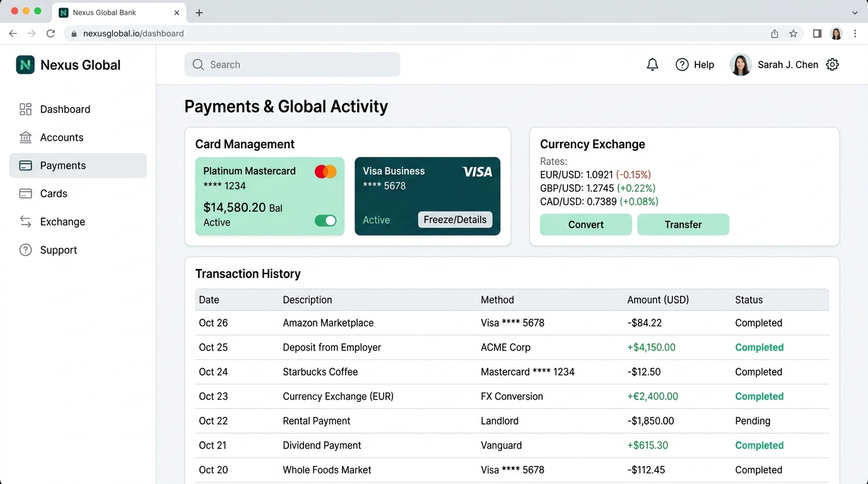Click the EUR/USD 1.0921 rate
The image size is (868, 484).
pos(595,175)
